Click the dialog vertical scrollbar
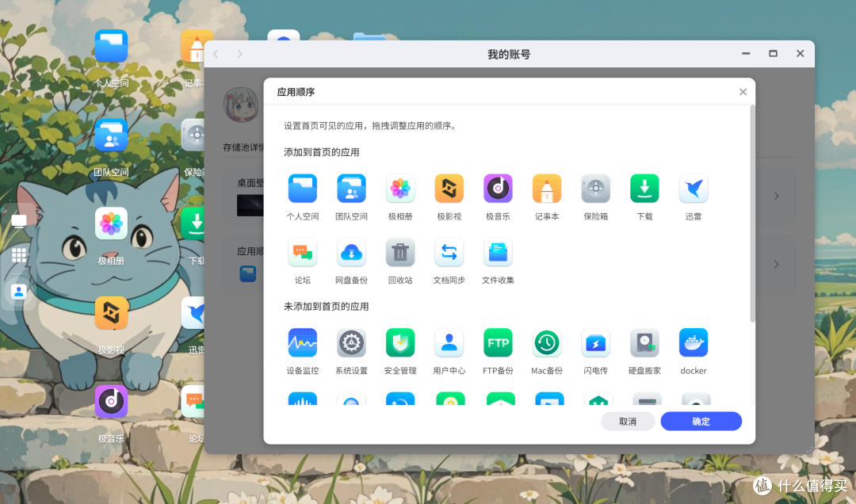Viewport: 856px width, 504px height. click(752, 213)
